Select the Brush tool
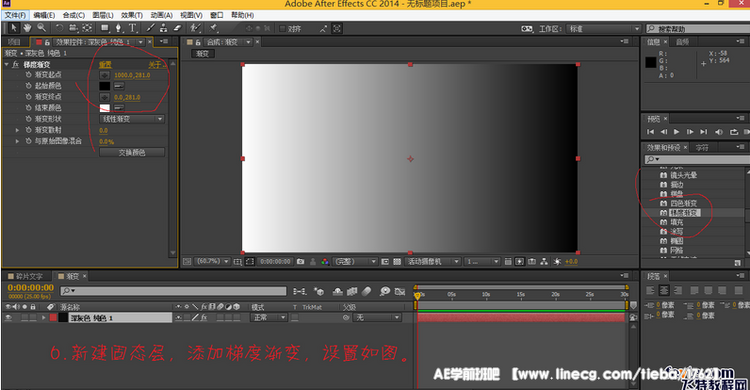The width and height of the screenshot is (750, 390). click(150, 28)
